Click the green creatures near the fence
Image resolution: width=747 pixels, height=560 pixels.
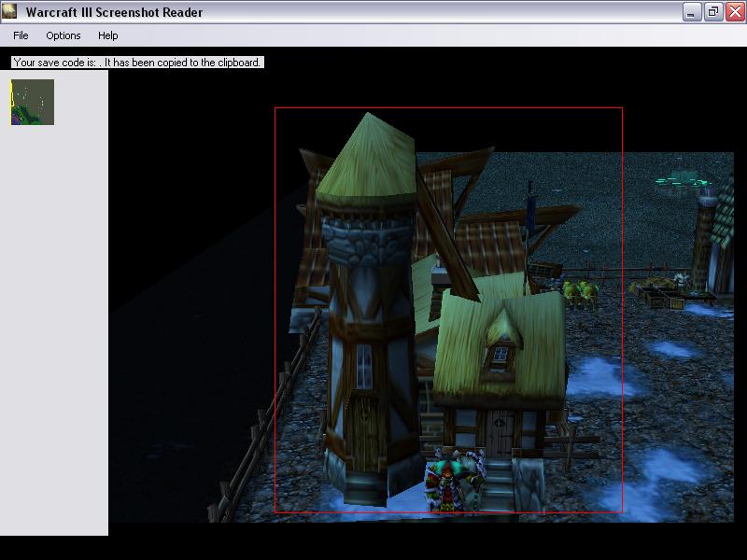pos(581,293)
